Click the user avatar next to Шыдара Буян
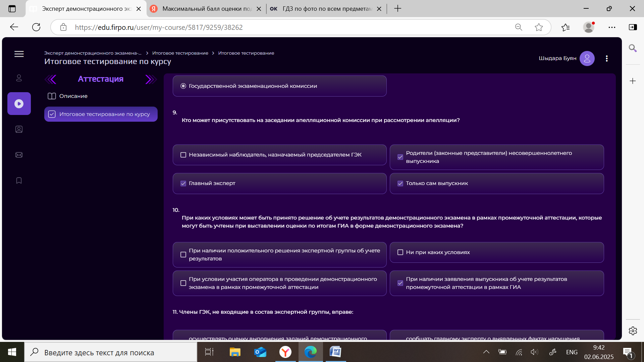 click(x=587, y=58)
